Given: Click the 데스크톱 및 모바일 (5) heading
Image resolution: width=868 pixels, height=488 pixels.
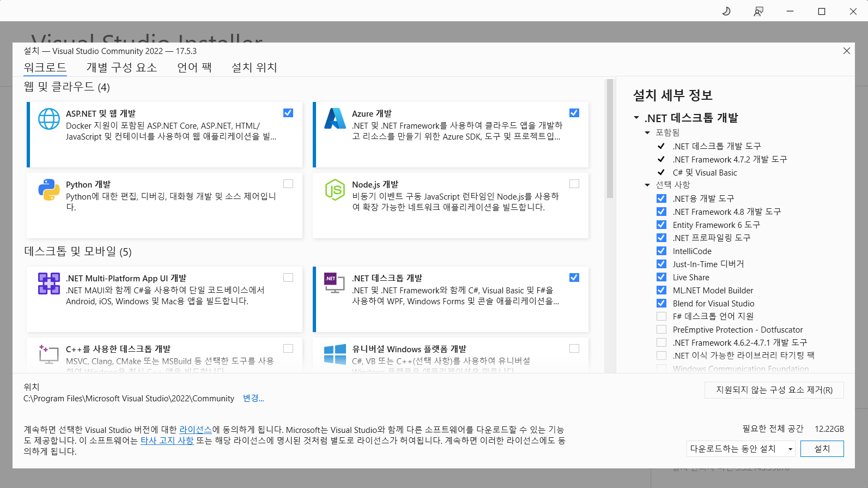Looking at the screenshot, I should pos(78,251).
